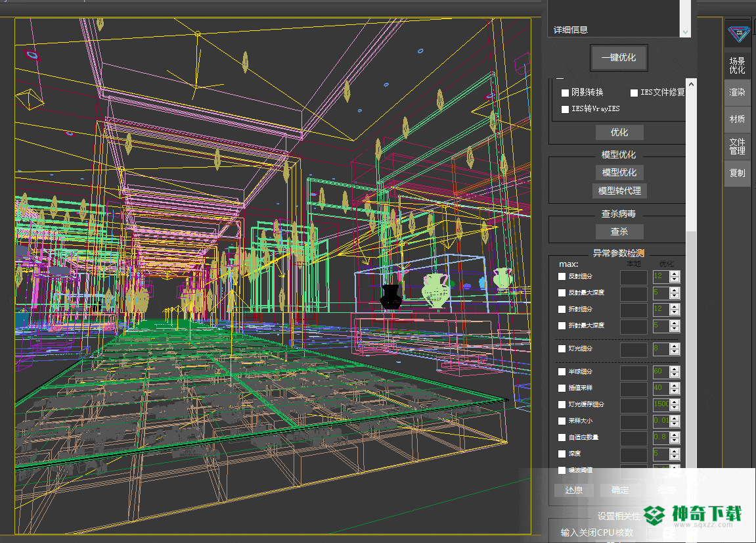Click the 插值采样 optimized value field showing 40

(661, 388)
